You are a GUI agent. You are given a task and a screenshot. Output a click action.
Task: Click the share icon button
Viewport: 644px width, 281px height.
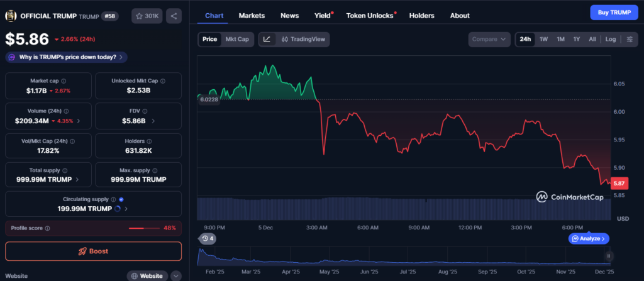tap(174, 16)
